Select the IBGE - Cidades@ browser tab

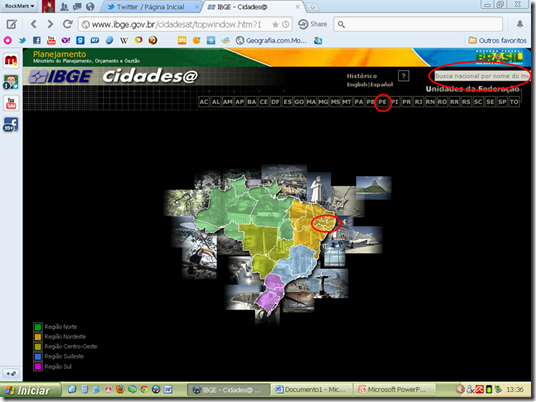pyautogui.click(x=253, y=7)
